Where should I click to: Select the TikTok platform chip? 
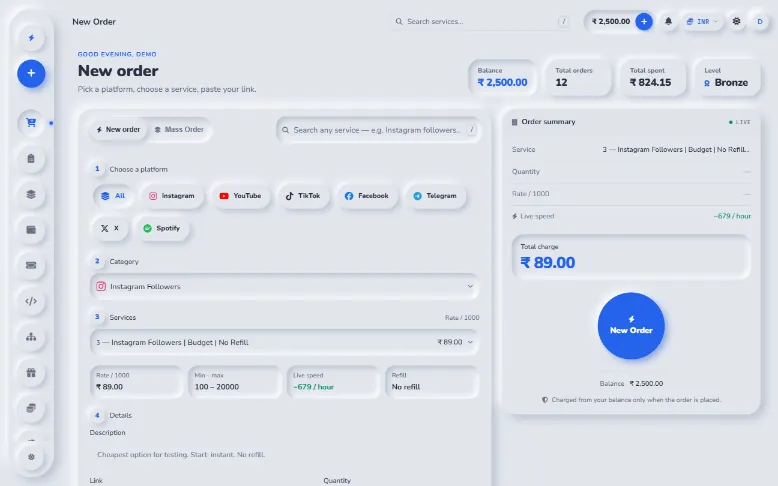(303, 196)
